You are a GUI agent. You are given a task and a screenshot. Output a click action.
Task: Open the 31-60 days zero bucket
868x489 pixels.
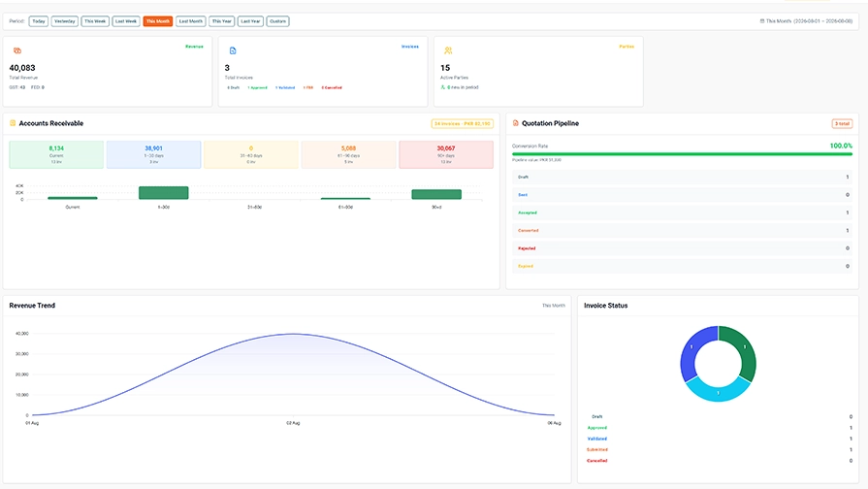(251, 154)
